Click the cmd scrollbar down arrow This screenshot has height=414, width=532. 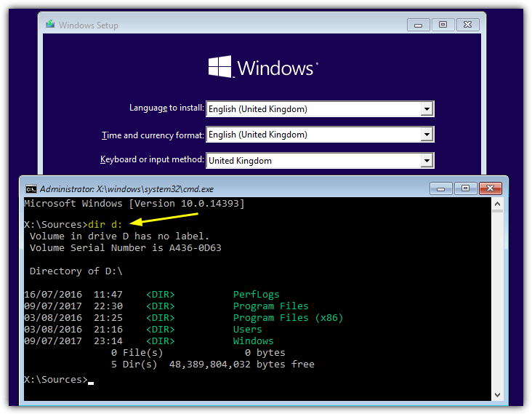click(497, 395)
